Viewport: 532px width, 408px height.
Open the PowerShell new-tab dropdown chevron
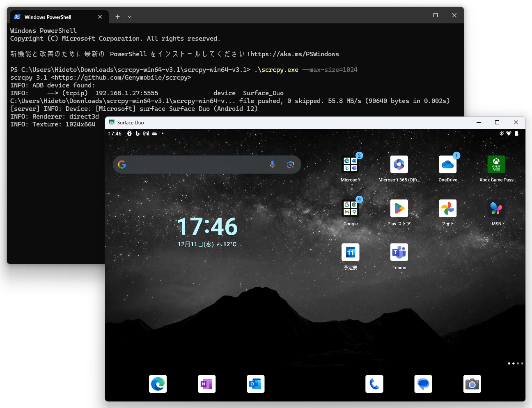coord(130,16)
